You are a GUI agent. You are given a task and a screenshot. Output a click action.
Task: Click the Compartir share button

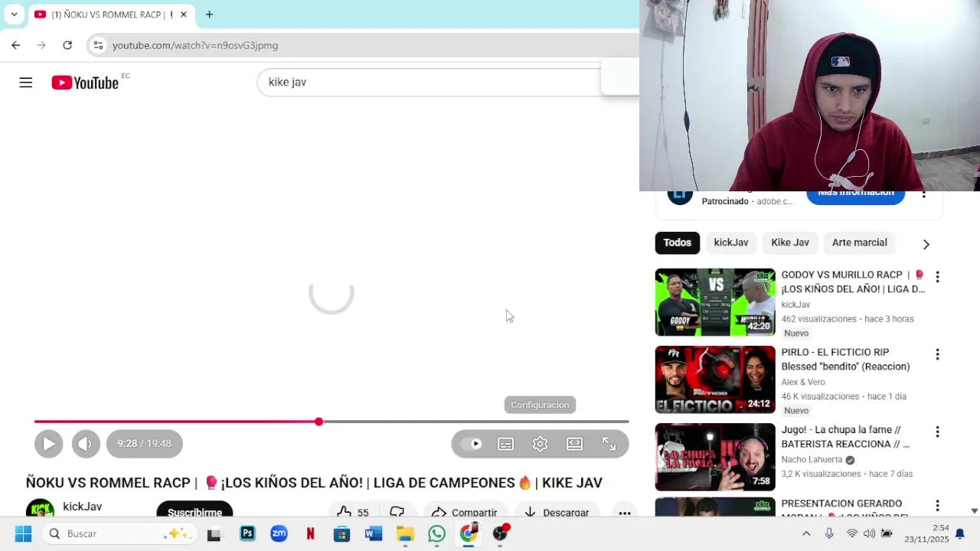465,512
